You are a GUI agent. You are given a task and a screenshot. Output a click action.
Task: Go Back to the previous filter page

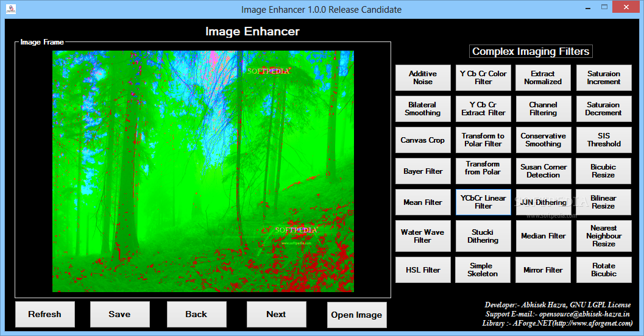coord(196,314)
